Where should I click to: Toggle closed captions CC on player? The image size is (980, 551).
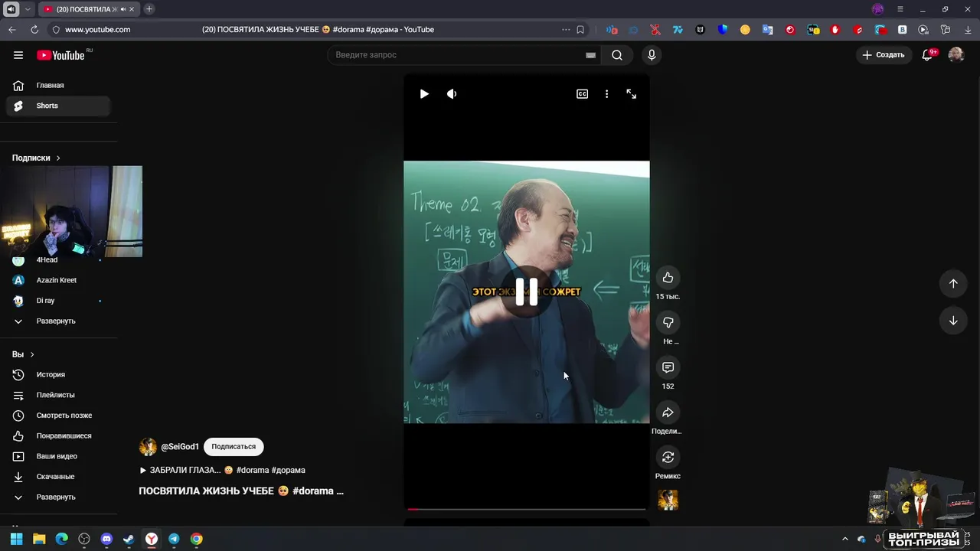(582, 94)
